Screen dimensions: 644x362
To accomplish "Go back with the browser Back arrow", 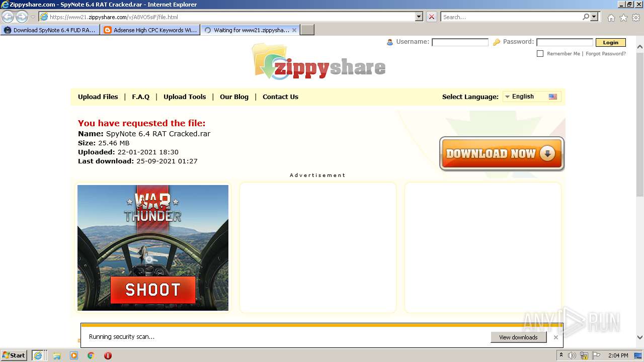I will coord(8,17).
